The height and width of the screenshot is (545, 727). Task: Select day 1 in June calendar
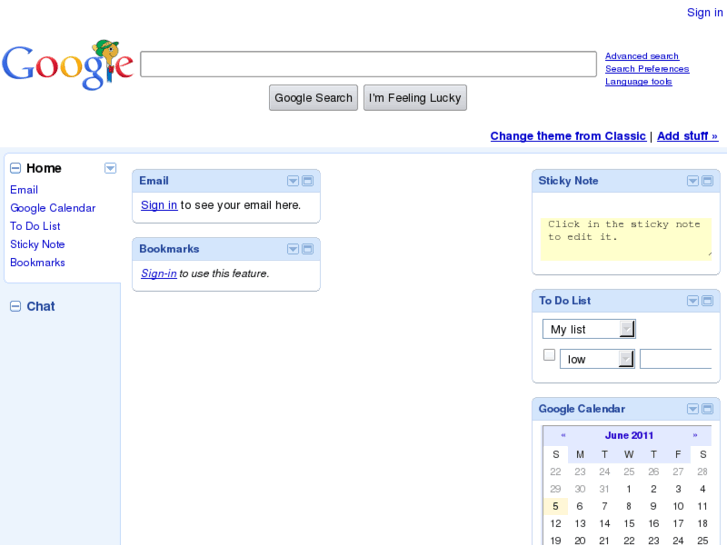point(629,489)
